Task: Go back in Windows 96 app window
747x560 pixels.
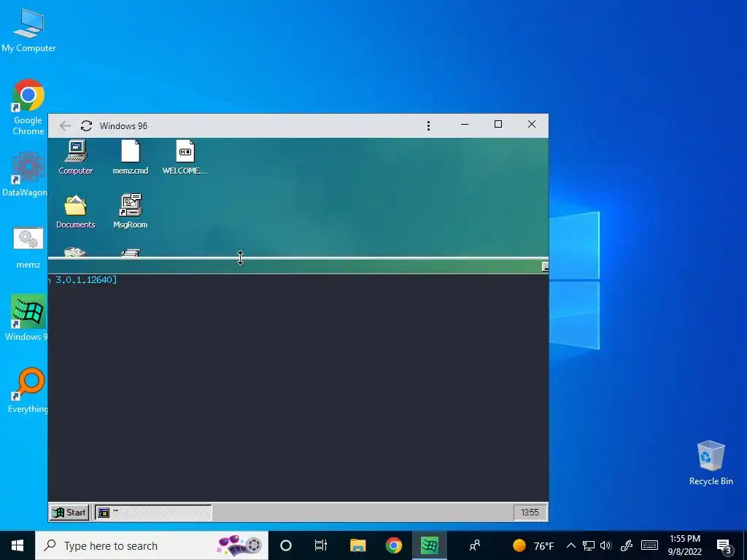Action: point(65,125)
